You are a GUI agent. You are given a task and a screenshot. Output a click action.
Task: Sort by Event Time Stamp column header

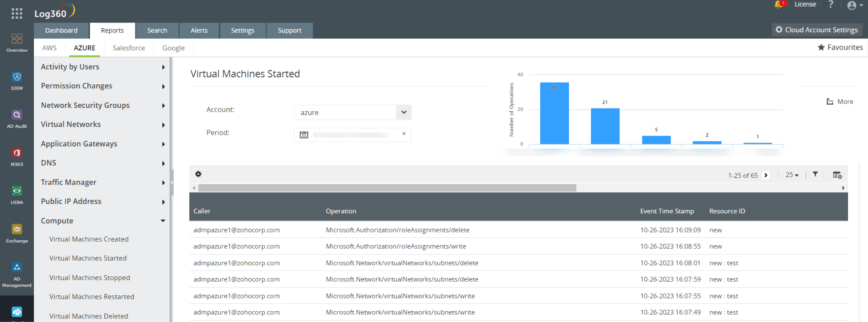[667, 211]
